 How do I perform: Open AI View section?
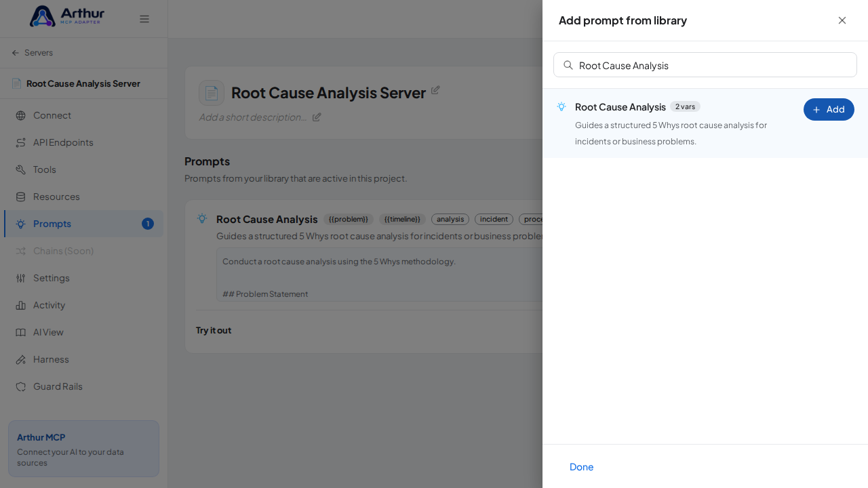tap(83, 332)
